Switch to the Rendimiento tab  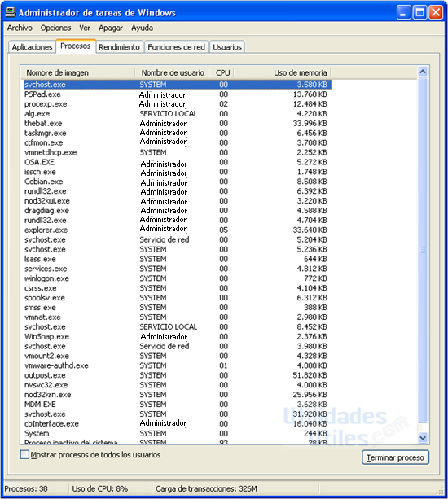[x=119, y=47]
